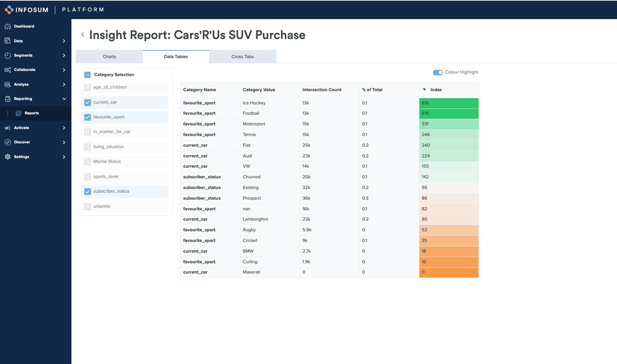Check the age_of_children checkbox
The height and width of the screenshot is (364, 617).
point(88,88)
